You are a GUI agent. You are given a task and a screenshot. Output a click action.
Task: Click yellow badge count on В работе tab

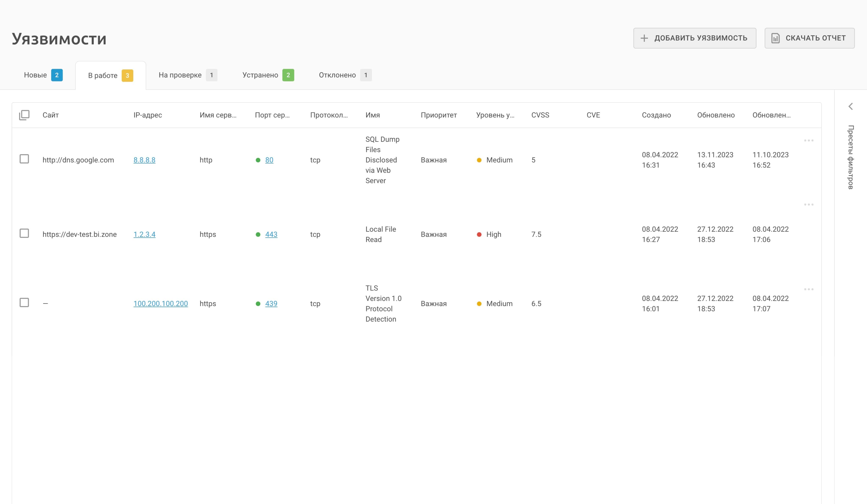tap(127, 75)
